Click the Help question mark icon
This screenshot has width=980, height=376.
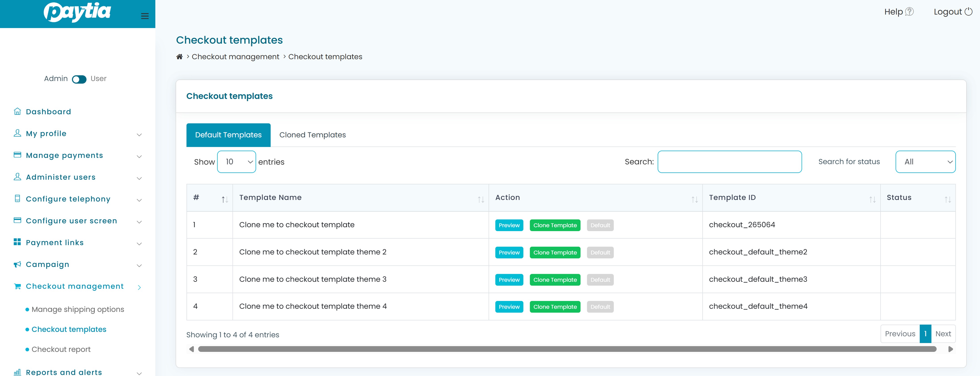point(909,12)
